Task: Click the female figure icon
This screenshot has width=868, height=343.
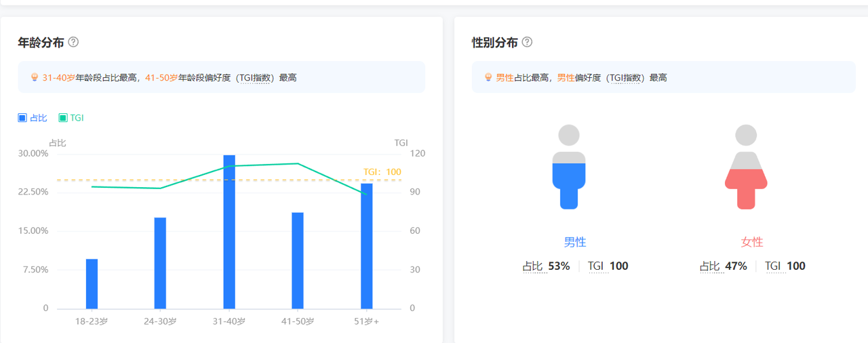Action: tap(746, 167)
